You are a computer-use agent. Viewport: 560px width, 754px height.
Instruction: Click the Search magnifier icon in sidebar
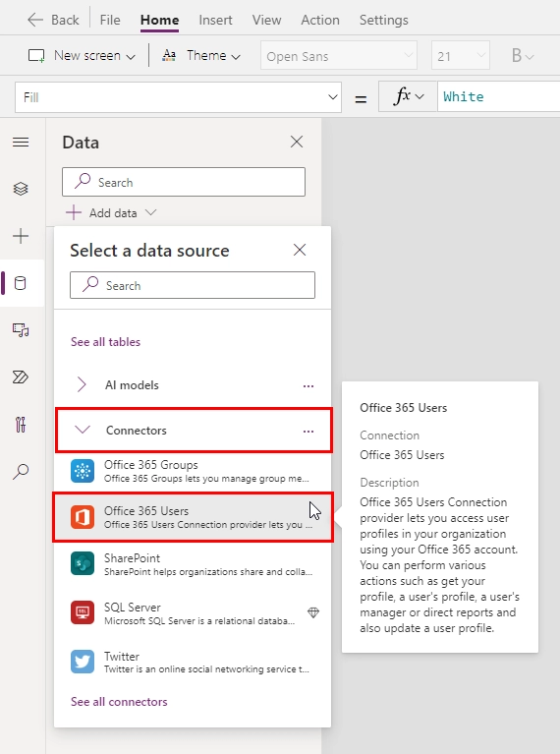pos(21,471)
